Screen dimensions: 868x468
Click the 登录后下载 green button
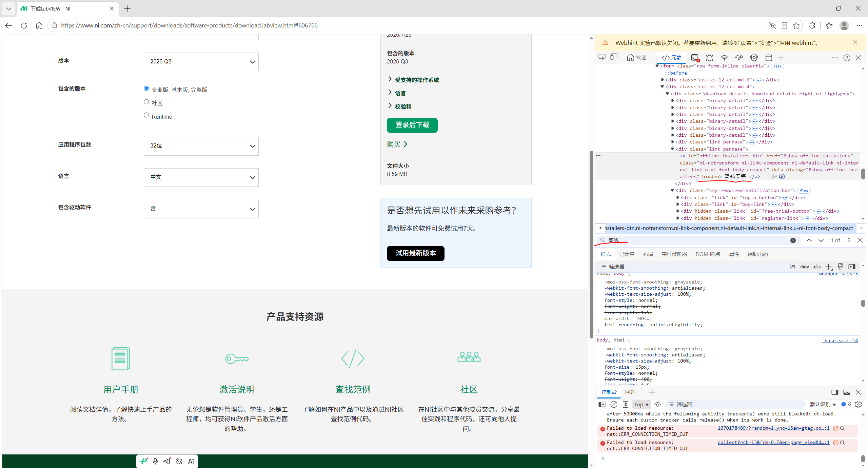(x=412, y=125)
